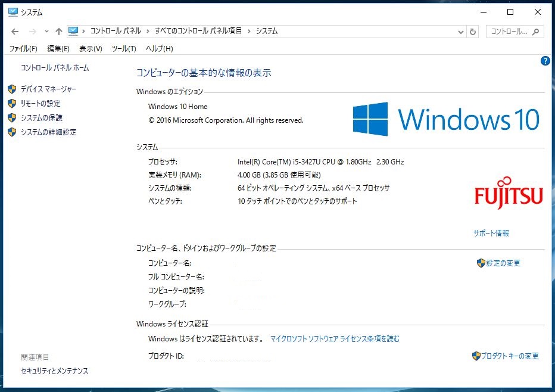Screen dimensions: 555x392
Task: Open デバイス マネージャー link
Action: pos(48,89)
